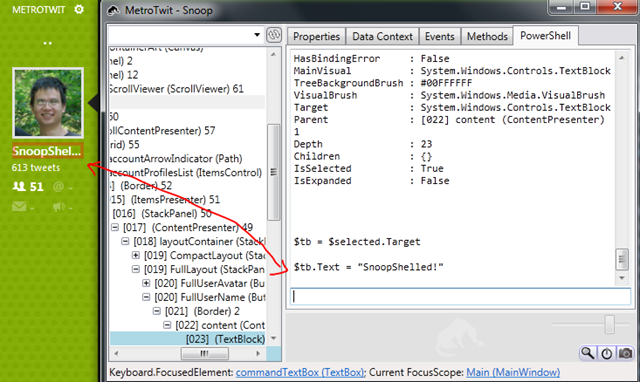Image resolution: width=640 pixels, height=382 pixels.
Task: Click the 'TreeBackgroundBrush' output line
Action: pyautogui.click(x=382, y=83)
